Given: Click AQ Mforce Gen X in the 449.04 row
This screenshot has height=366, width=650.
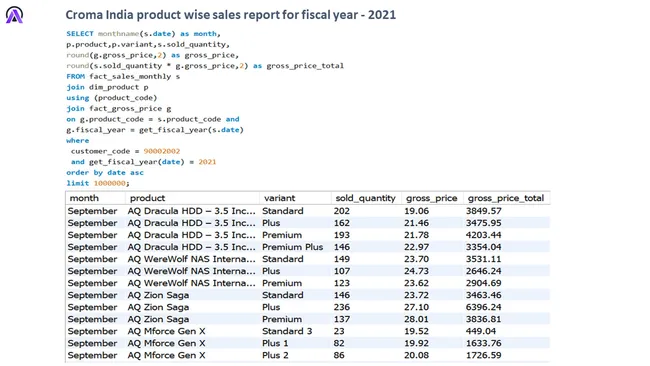Looking at the screenshot, I should point(166,331).
